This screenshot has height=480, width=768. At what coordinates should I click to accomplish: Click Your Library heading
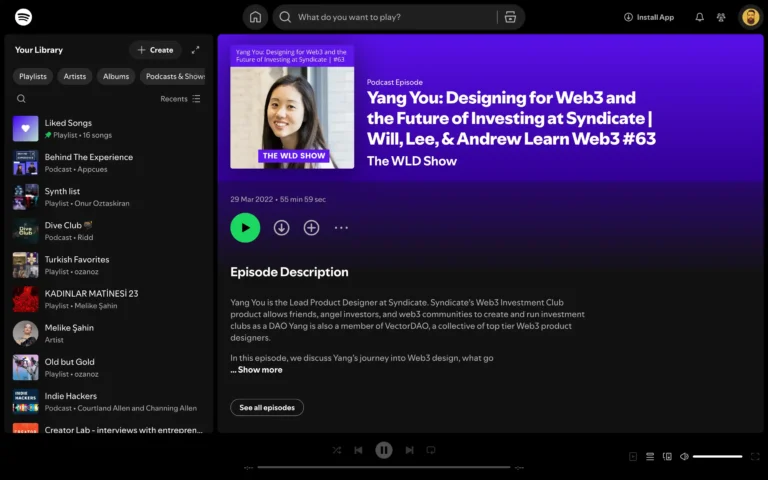coord(39,50)
